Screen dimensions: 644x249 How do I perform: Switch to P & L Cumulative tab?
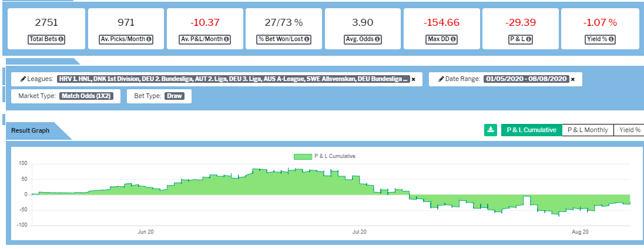coord(531,130)
